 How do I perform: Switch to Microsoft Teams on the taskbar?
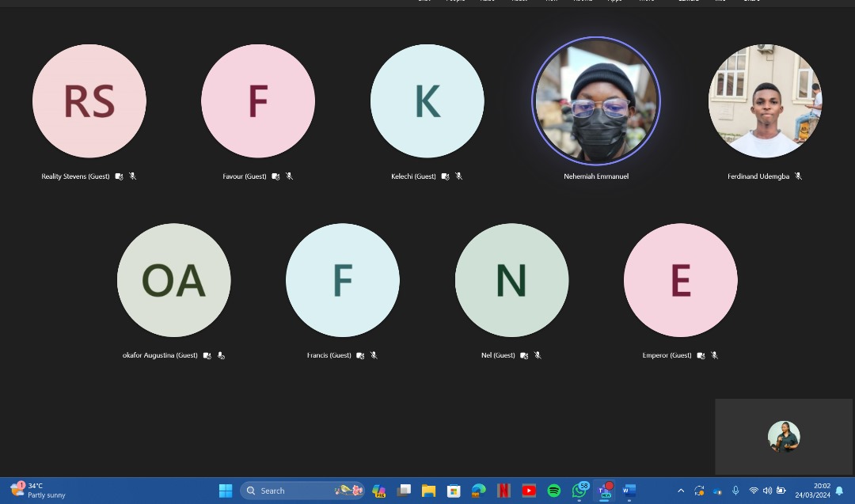point(605,491)
